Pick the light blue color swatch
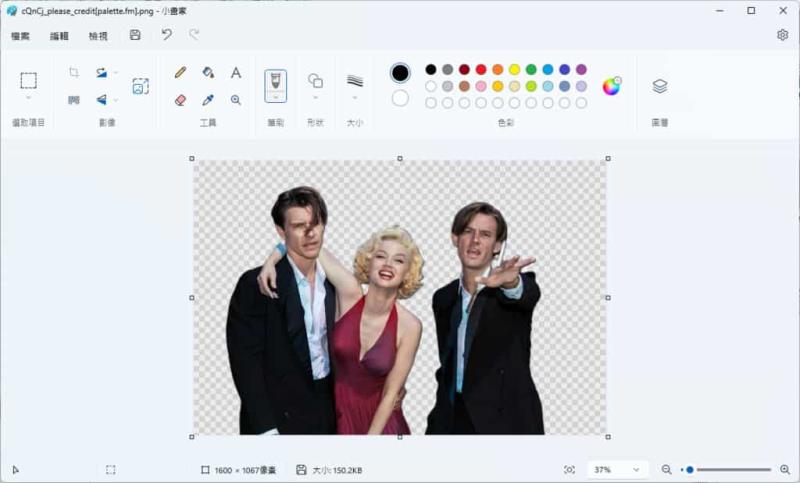The height and width of the screenshot is (483, 800). 548,86
